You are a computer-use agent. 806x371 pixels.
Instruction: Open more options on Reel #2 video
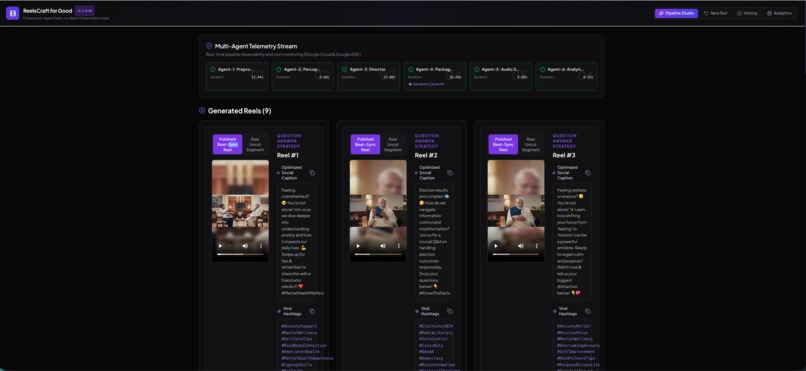(398, 246)
